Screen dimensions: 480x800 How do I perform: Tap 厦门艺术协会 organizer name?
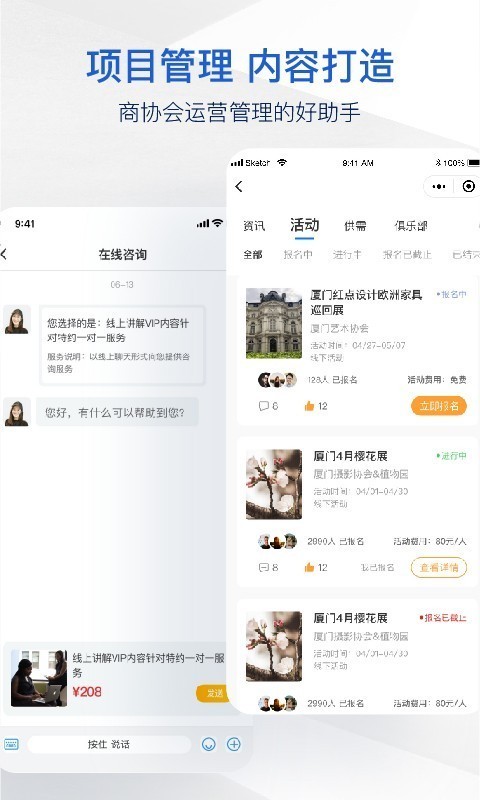339,328
